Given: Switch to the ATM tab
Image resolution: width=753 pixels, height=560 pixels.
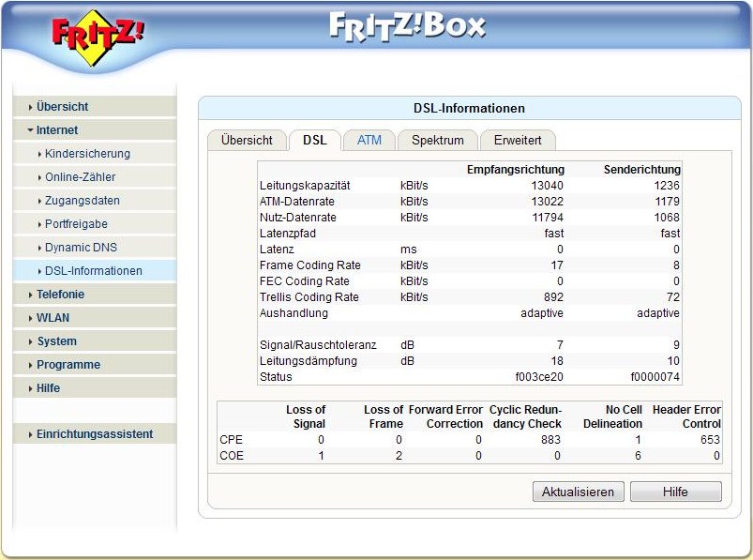Looking at the screenshot, I should coord(369,141).
